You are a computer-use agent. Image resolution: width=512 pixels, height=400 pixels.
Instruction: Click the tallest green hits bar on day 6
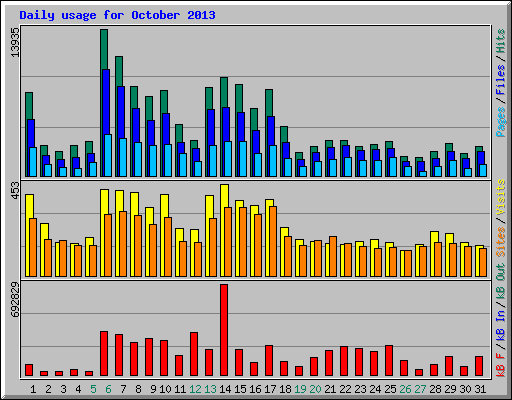tap(104, 49)
